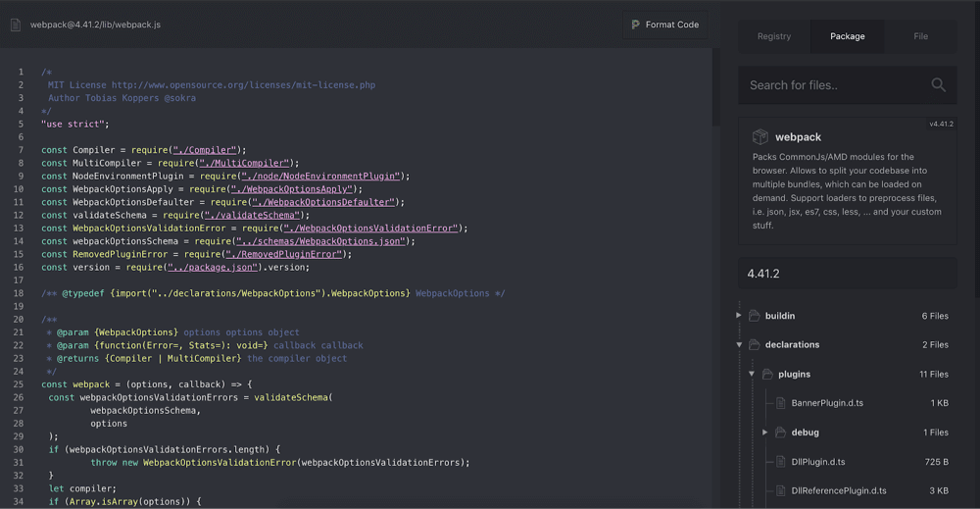Follow the "./RemovedPluginError" require link
The height and width of the screenshot is (509, 980).
pyautogui.click(x=284, y=255)
